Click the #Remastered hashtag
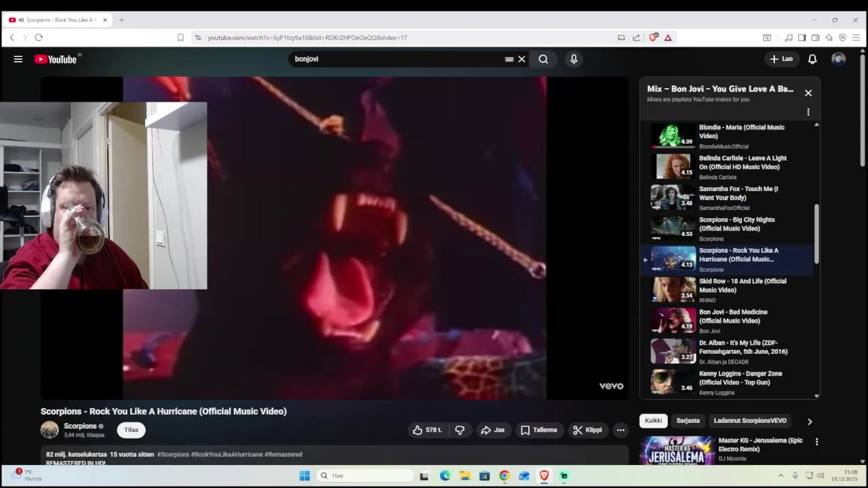 [283, 454]
